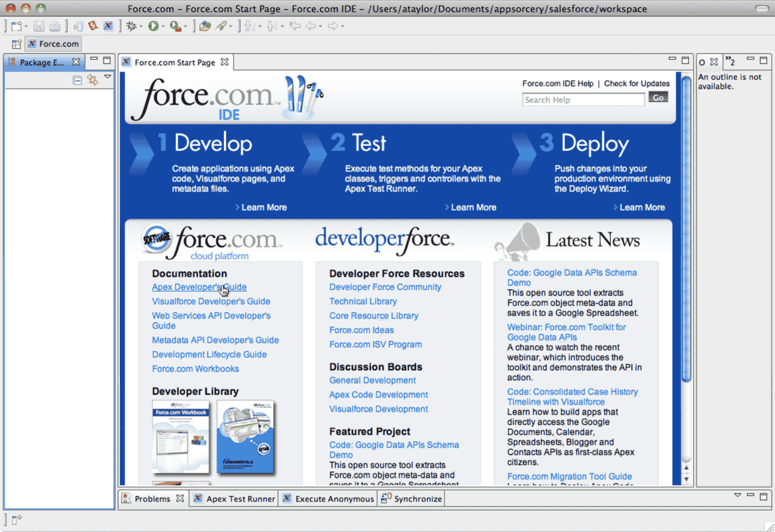Click the scroll-down arrow of the Start Page
Screen dimensions: 775x532
pos(686,479)
